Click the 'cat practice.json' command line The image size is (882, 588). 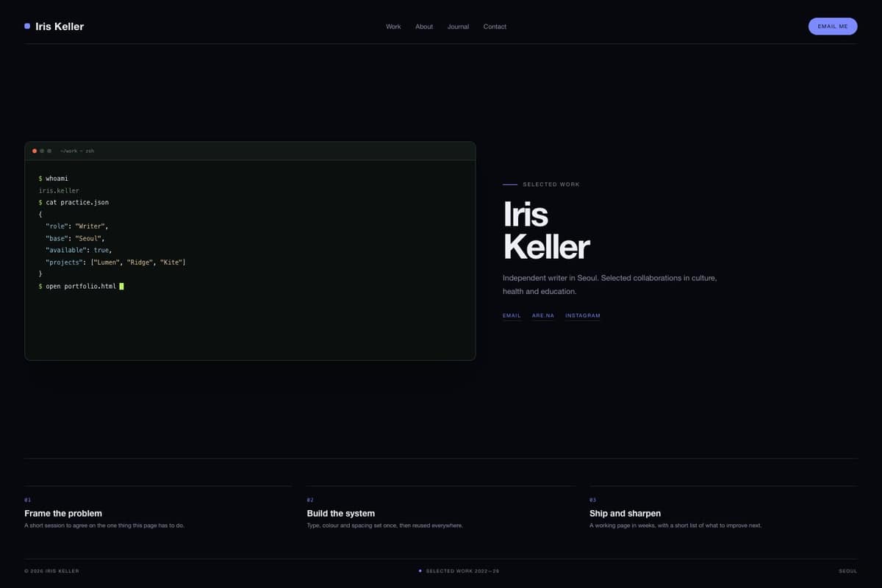coord(73,202)
